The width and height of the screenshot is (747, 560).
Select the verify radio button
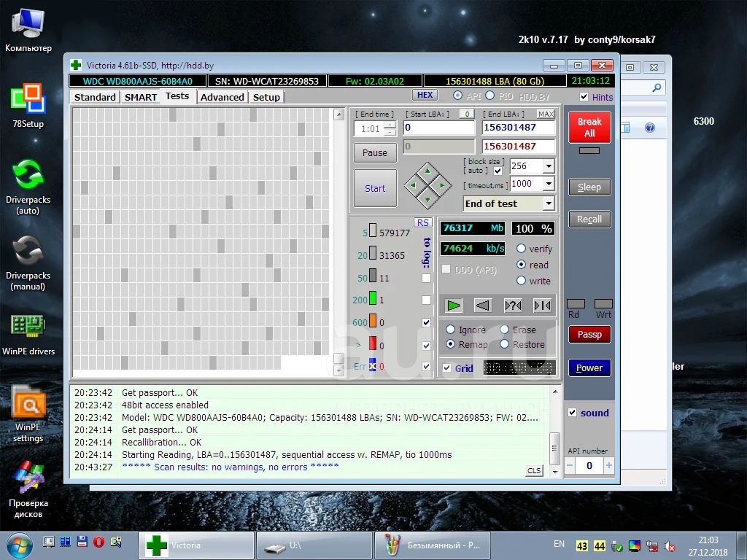click(521, 248)
